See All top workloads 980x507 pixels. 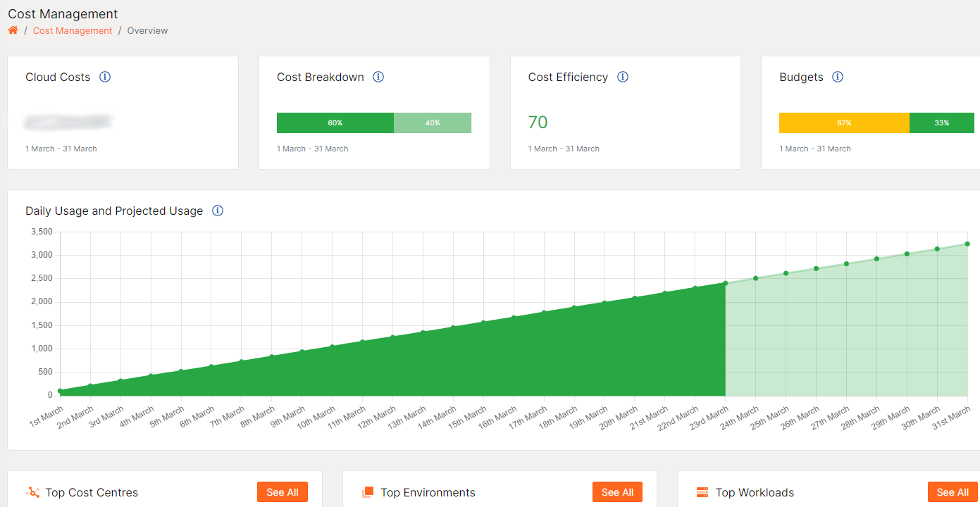(953, 492)
